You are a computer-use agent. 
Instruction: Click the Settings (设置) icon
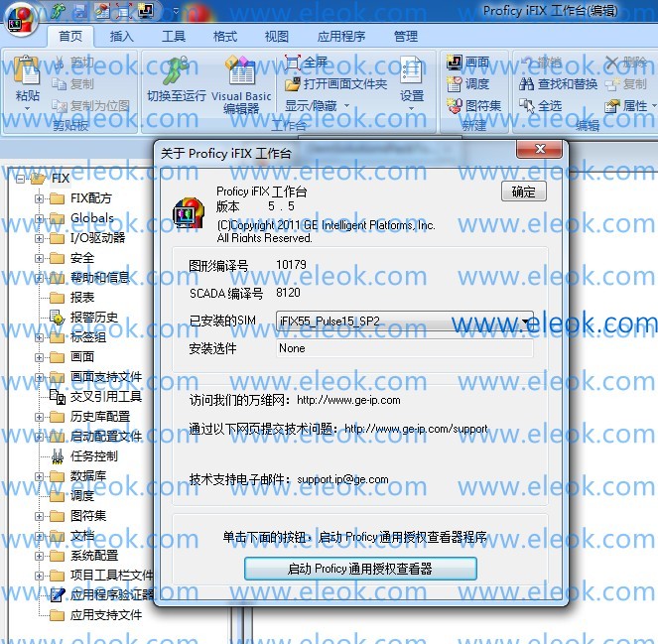click(x=411, y=70)
